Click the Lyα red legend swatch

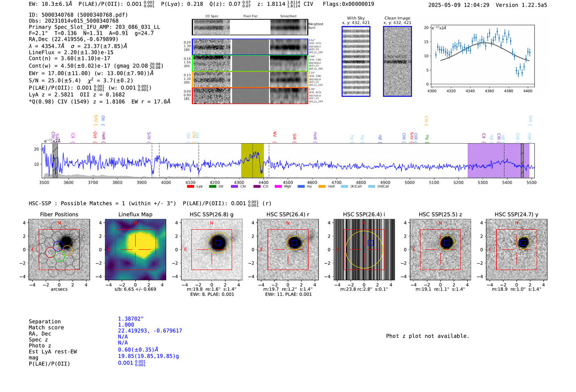point(190,186)
